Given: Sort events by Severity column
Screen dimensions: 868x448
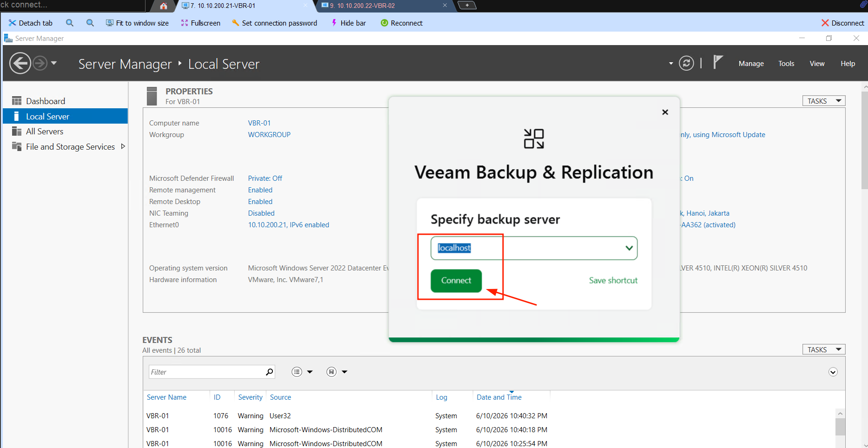Looking at the screenshot, I should 250,397.
